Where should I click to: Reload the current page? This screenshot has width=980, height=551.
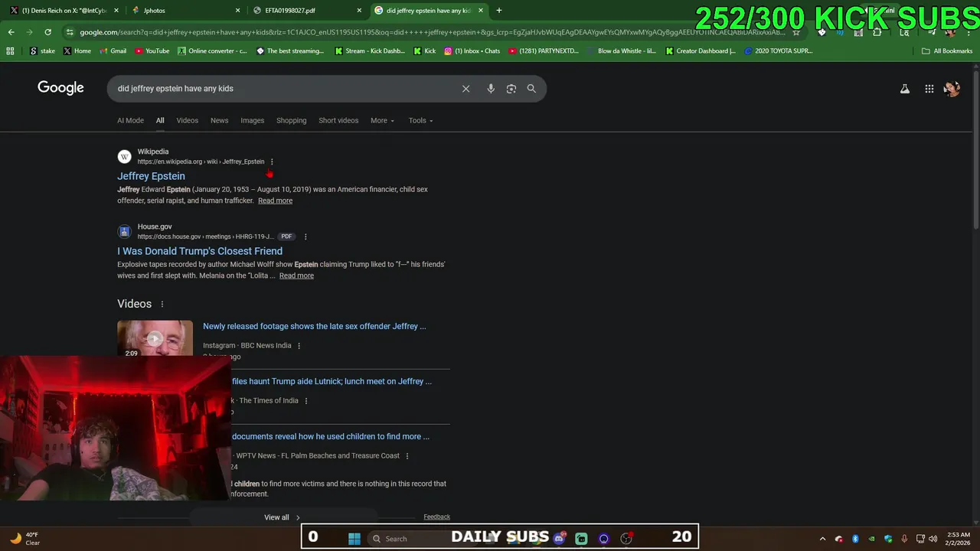tap(47, 32)
